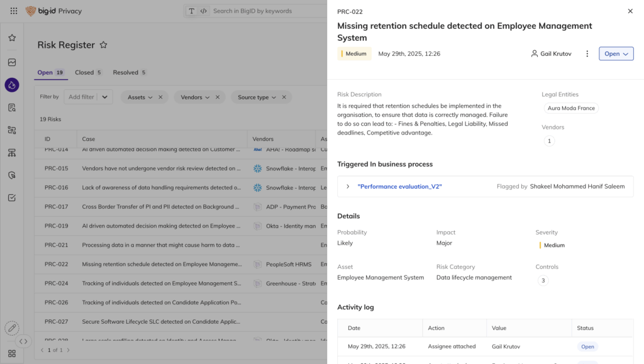Expand the Source type filter dropdown
Screen dimensions: 644x364
(257, 97)
